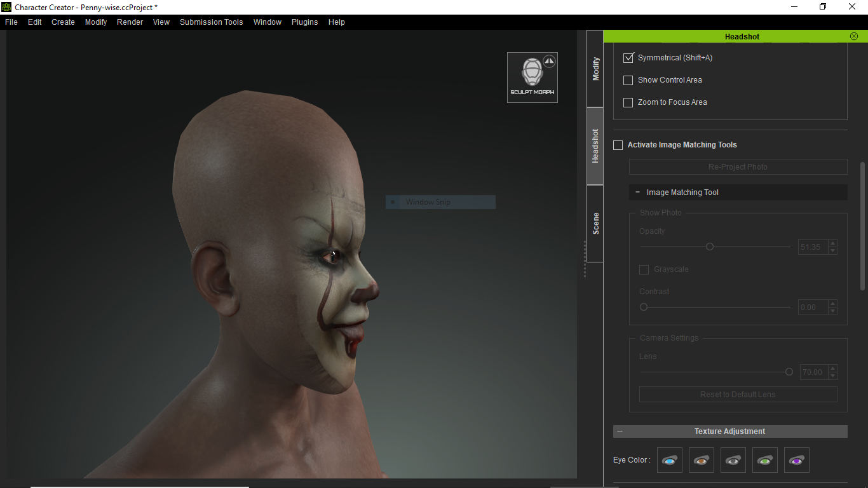Screen dimensions: 868x488
Task: Decrease Lens value with down arrow
Action: (x=833, y=376)
